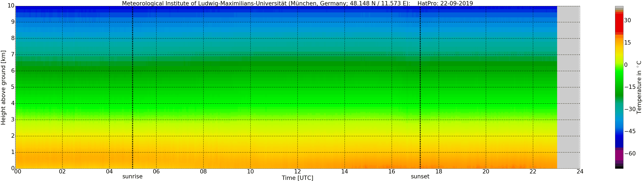Click the '24' tick on the time axis
This screenshot has height=182, width=644.
coord(580,172)
